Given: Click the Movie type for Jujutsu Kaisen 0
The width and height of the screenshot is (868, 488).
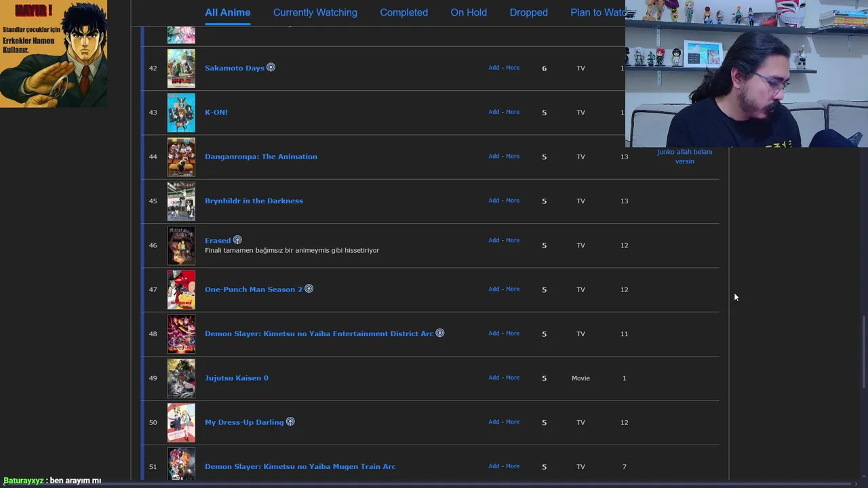Looking at the screenshot, I should point(580,378).
